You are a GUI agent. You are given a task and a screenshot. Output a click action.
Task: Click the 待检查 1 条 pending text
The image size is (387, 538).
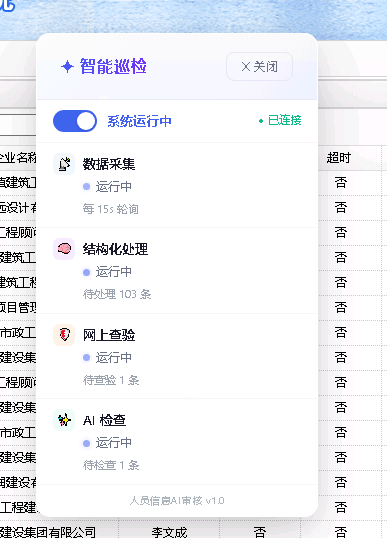click(x=111, y=465)
